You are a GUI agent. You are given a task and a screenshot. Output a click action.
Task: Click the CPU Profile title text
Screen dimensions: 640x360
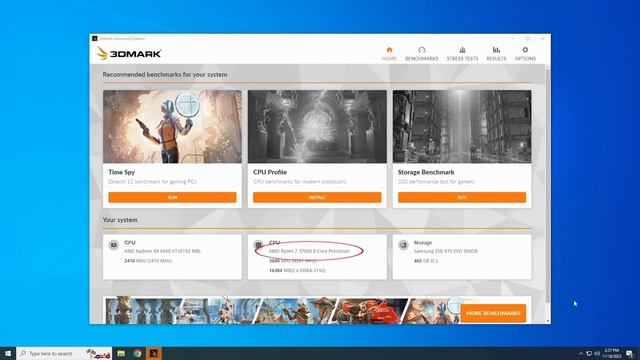pos(270,172)
